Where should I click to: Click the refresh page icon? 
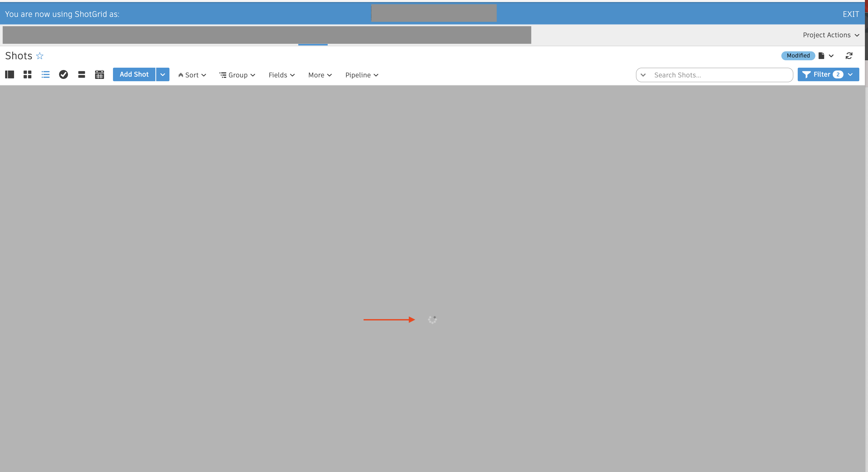(x=849, y=55)
